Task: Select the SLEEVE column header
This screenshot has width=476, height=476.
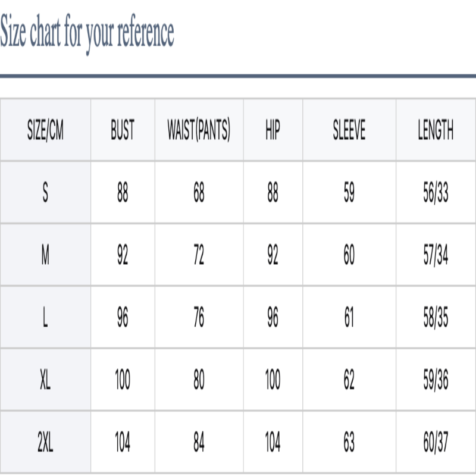Action: tap(349, 130)
